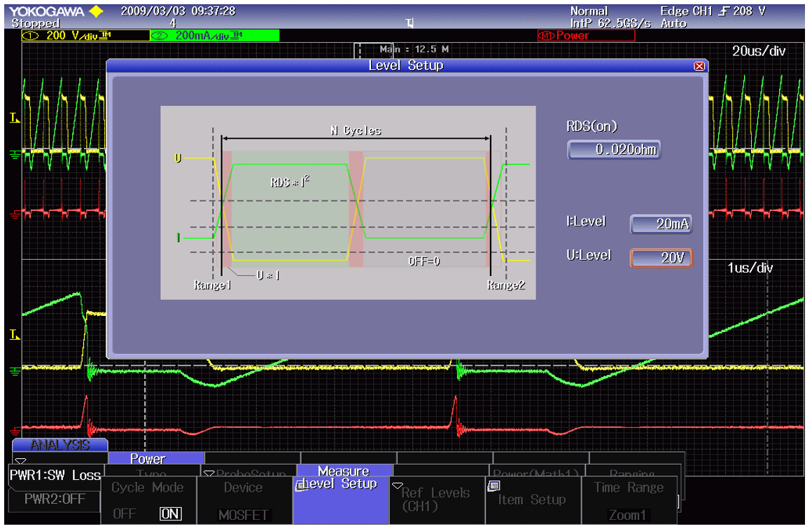Select the ANALYSIS tab
The height and width of the screenshot is (531, 812).
tap(59, 445)
